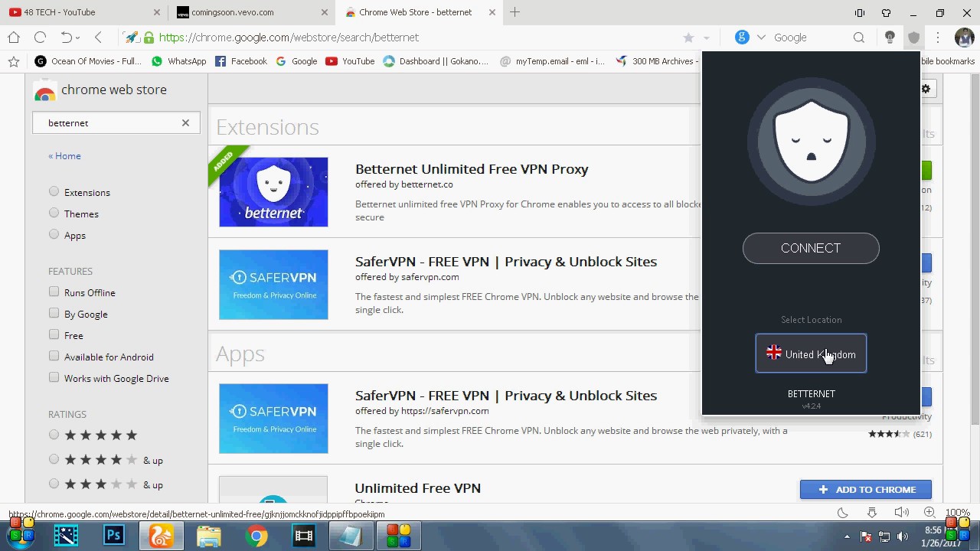Go back with the back arrow
This screenshot has width=980, height=551.
[98, 37]
